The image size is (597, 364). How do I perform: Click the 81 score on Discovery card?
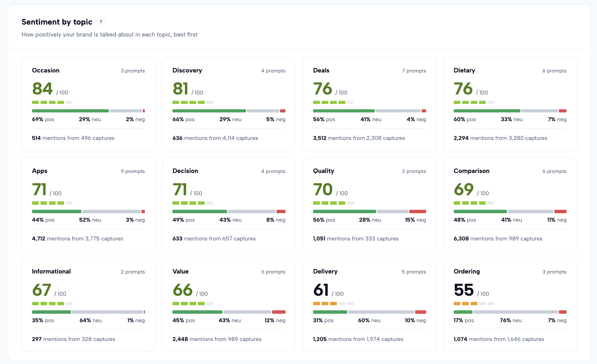(x=180, y=88)
